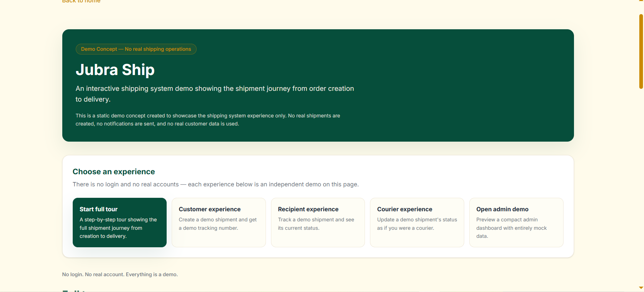
Task: Click the no login independent demo sentence
Action: 216,184
